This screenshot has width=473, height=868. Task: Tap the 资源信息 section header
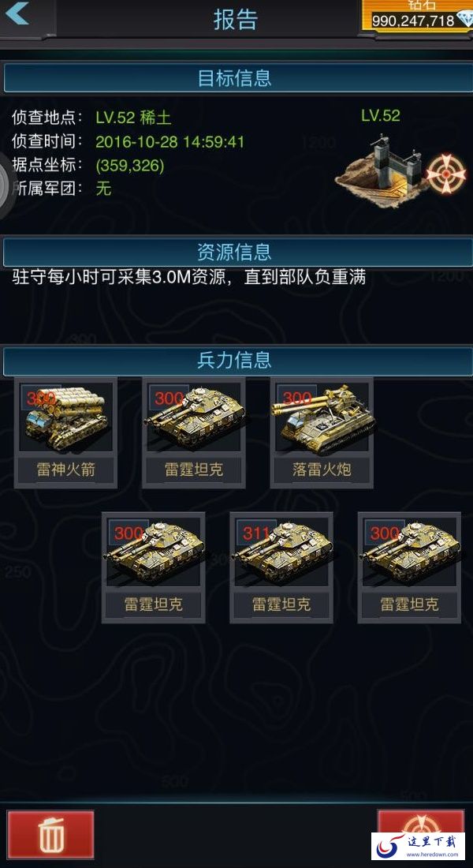(x=236, y=253)
